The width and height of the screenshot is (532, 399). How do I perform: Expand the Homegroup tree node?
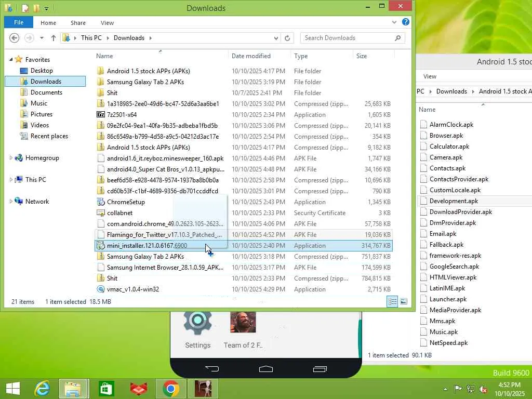(11, 158)
